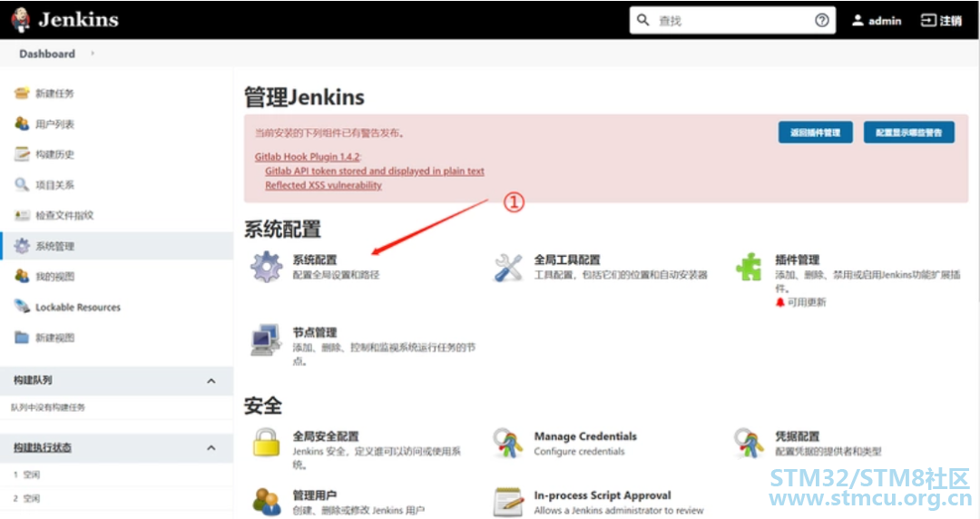Click the 用户列表 sidebar icon
The height and width of the screenshot is (519, 980).
click(21, 123)
